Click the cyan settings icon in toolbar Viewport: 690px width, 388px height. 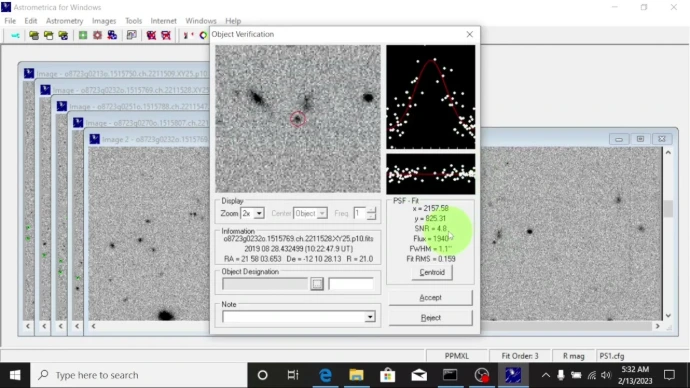(x=15, y=36)
